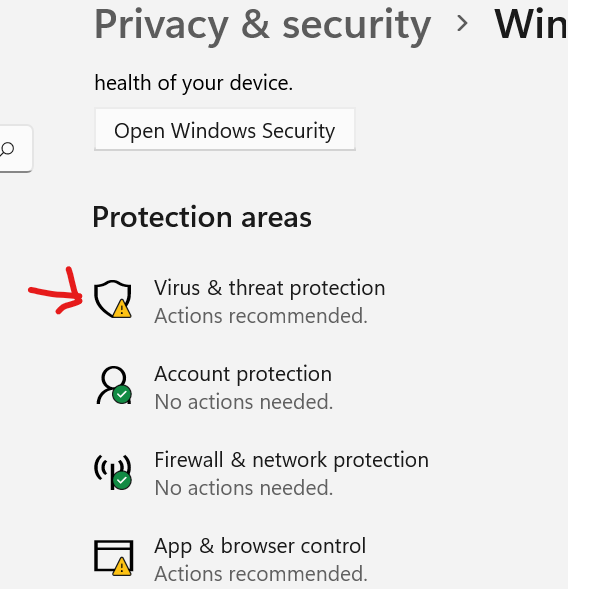Click the Account protection person icon
Screen dimensions: 605x589
(x=114, y=385)
